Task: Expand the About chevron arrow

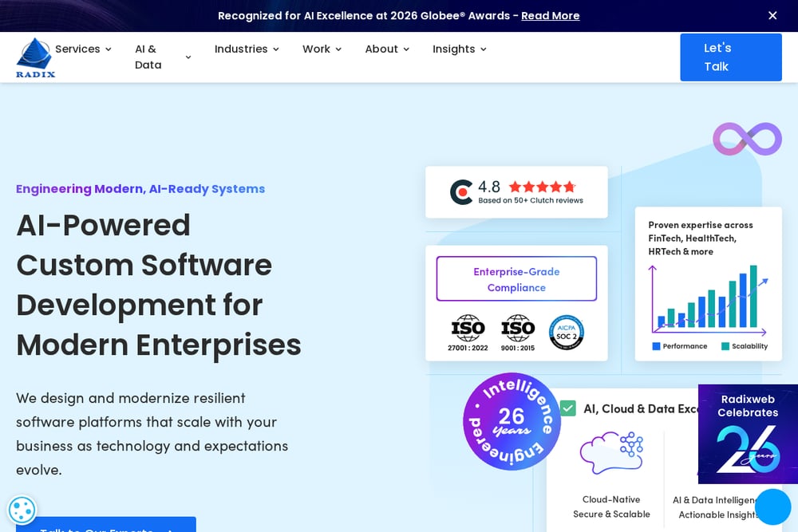Action: coord(406,49)
